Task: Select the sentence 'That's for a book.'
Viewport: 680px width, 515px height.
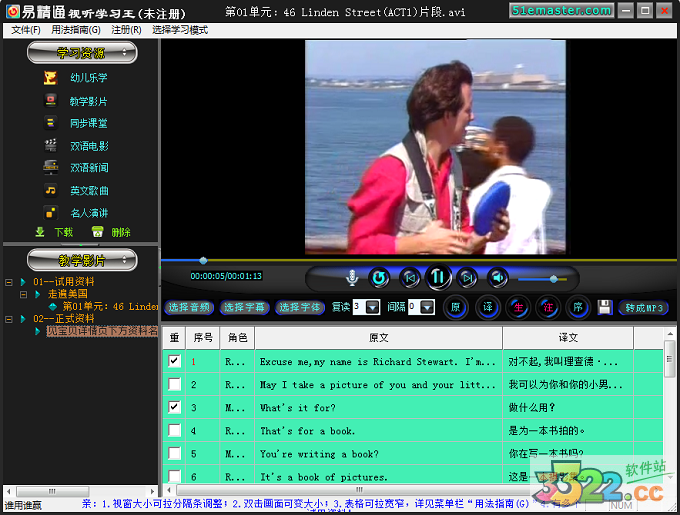Action: pyautogui.click(x=307, y=431)
